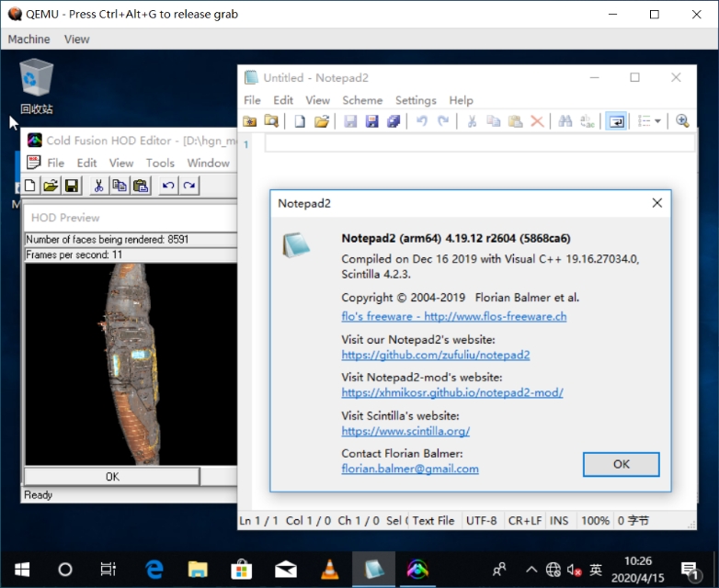Click Save icon in Notepad2 toolbar
This screenshot has width=719, height=588.
350,121
